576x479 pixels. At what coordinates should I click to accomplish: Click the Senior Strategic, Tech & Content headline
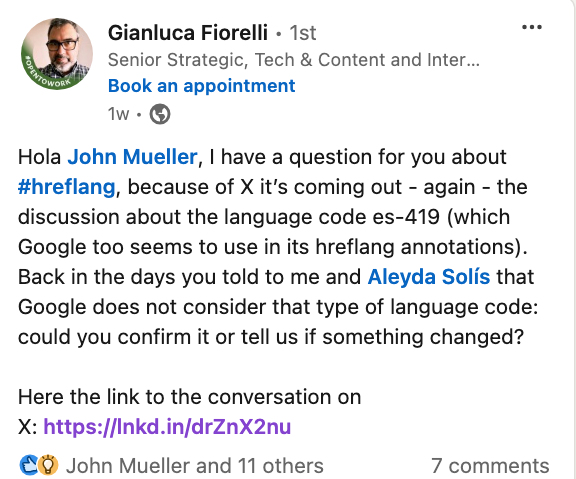[x=294, y=60]
